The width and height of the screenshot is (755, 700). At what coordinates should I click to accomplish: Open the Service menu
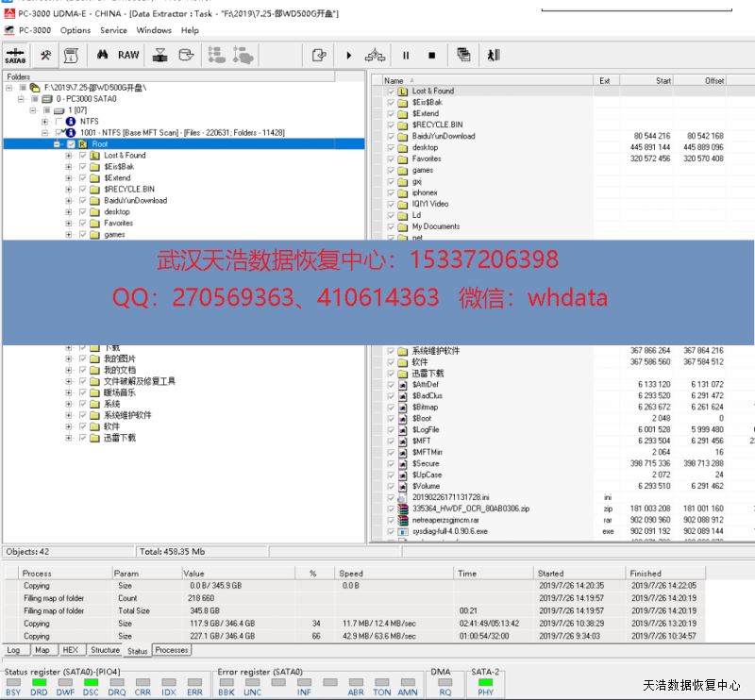(x=113, y=30)
